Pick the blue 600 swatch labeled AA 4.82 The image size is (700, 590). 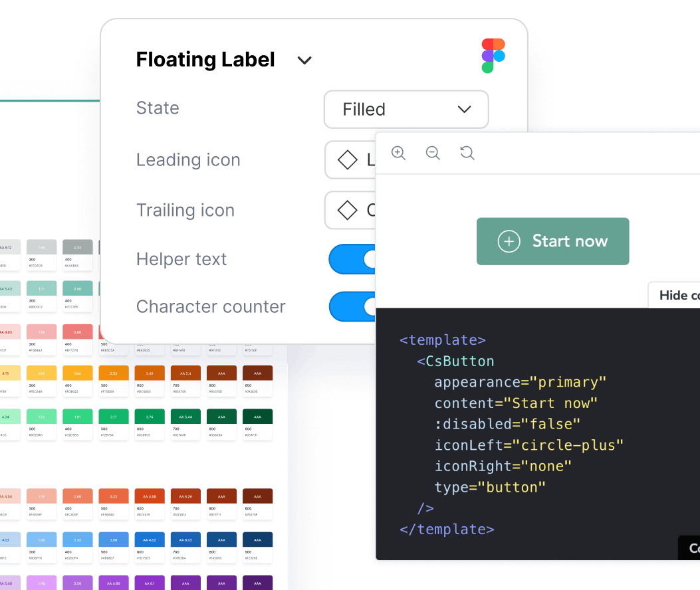pyautogui.click(x=150, y=540)
